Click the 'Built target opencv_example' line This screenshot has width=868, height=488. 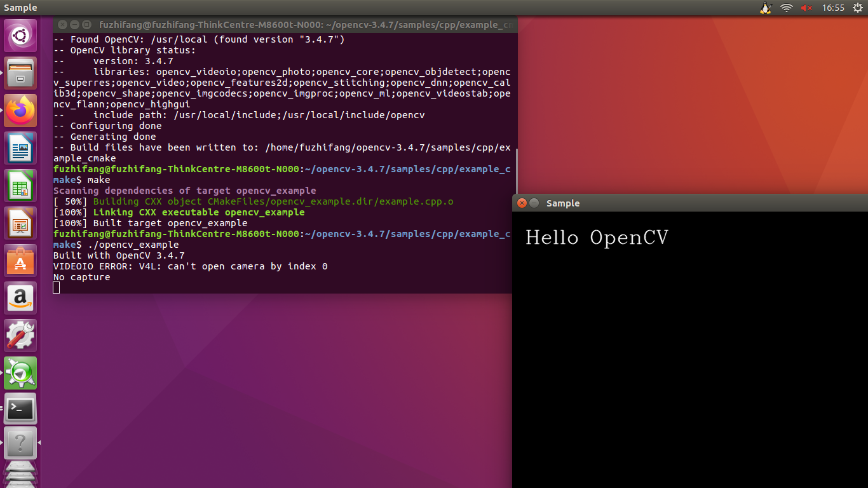[151, 223]
